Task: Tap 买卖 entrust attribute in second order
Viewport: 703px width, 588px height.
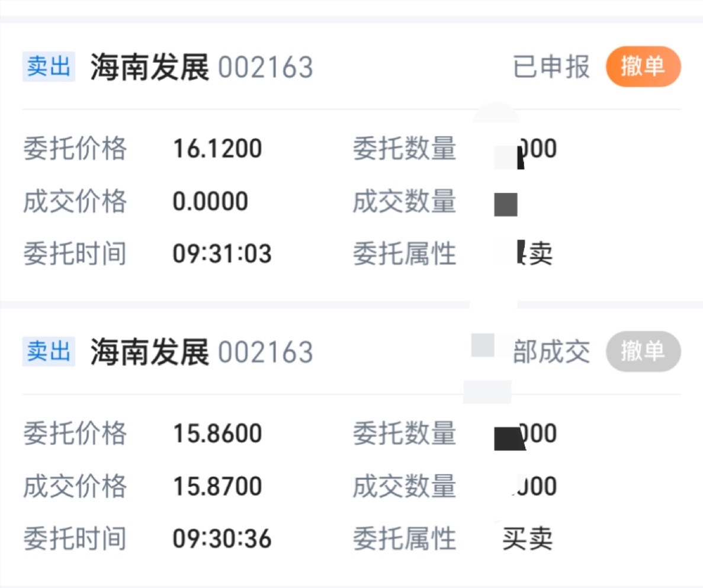Action: (527, 539)
